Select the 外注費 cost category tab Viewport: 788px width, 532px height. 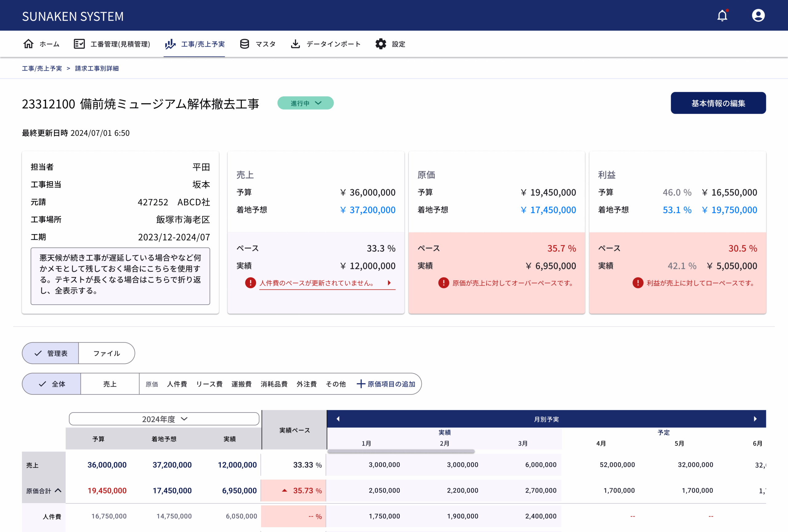point(307,384)
